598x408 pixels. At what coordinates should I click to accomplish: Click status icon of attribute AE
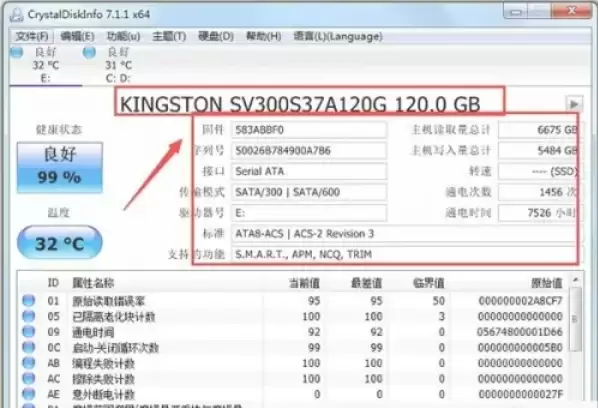click(29, 394)
